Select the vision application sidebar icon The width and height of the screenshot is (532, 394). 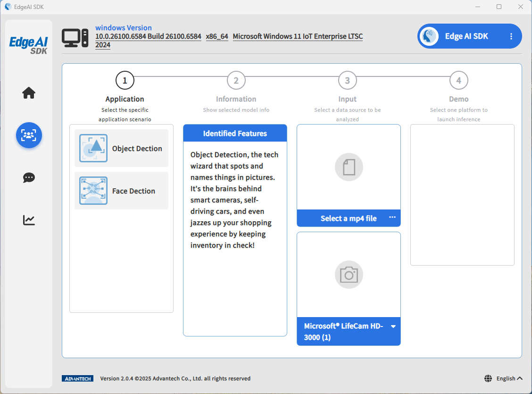[29, 135]
